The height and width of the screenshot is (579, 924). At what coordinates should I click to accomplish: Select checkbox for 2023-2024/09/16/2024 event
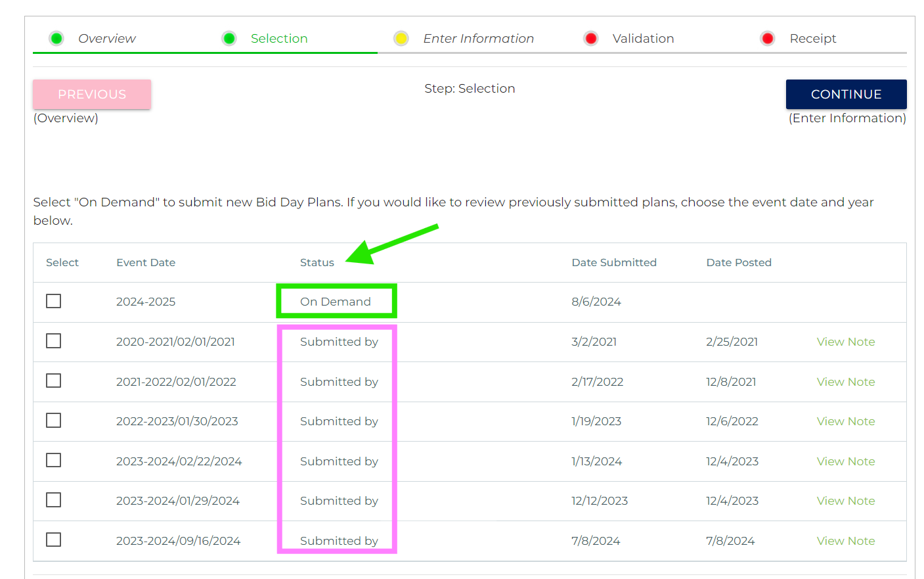(54, 540)
